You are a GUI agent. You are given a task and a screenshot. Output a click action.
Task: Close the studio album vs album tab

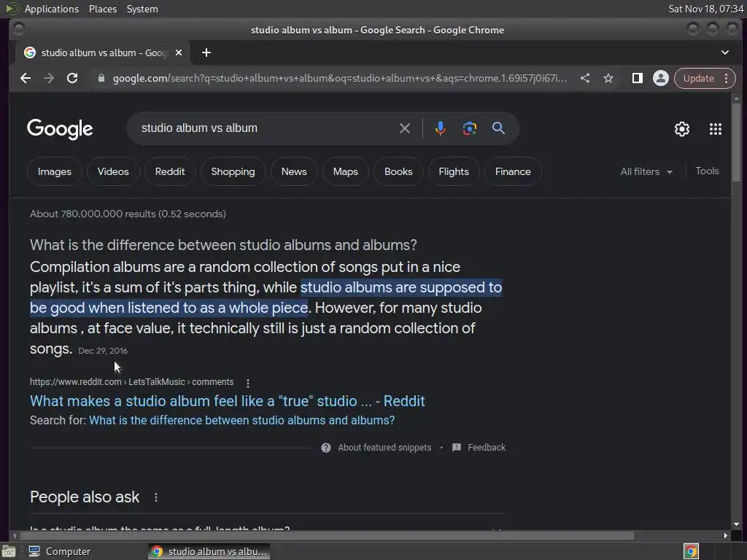tap(179, 52)
